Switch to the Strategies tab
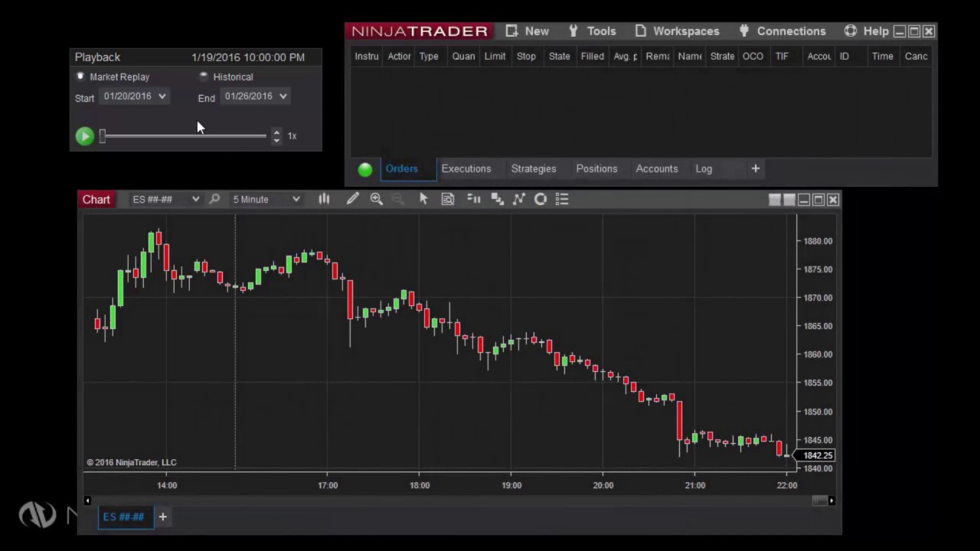The image size is (980, 551). [534, 169]
